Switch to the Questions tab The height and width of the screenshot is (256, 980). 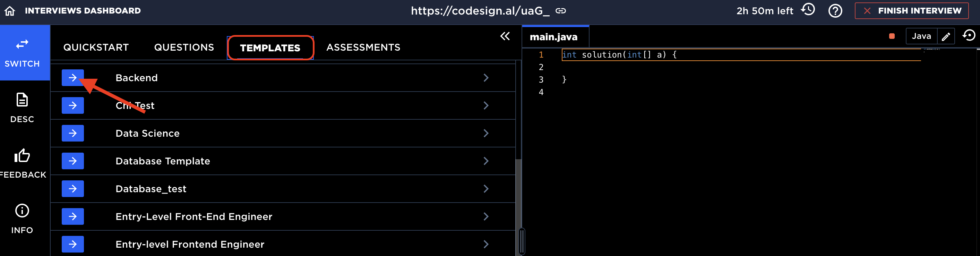coord(184,47)
